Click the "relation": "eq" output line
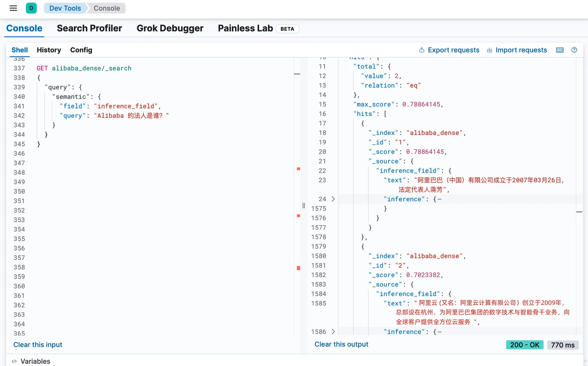The image size is (588, 366). point(391,85)
